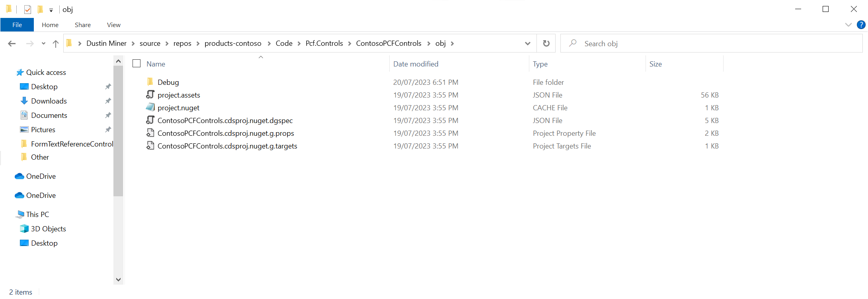Expand the recent locations dropdown
Viewport: 868px width, 299px height.
pos(43,43)
